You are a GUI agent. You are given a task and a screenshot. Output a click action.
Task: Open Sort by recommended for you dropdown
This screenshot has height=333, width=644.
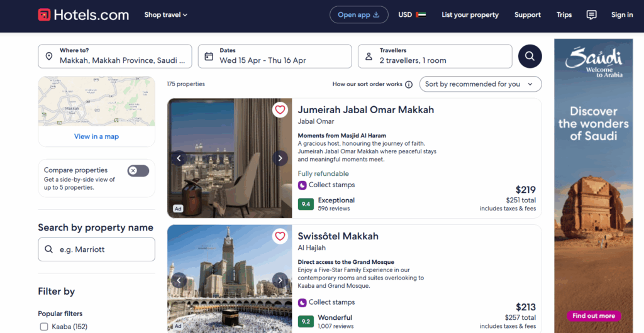click(x=480, y=84)
